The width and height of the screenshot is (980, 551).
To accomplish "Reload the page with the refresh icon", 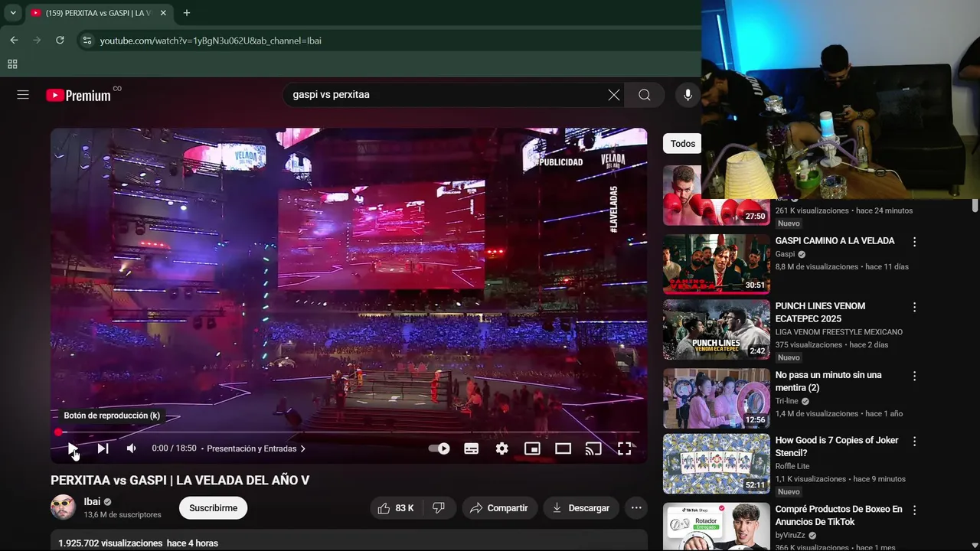I will pyautogui.click(x=60, y=41).
